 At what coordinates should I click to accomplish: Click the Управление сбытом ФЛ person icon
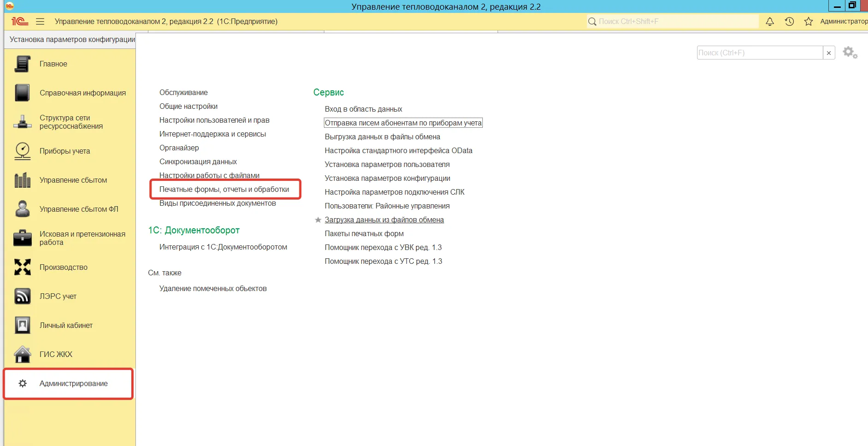click(22, 209)
